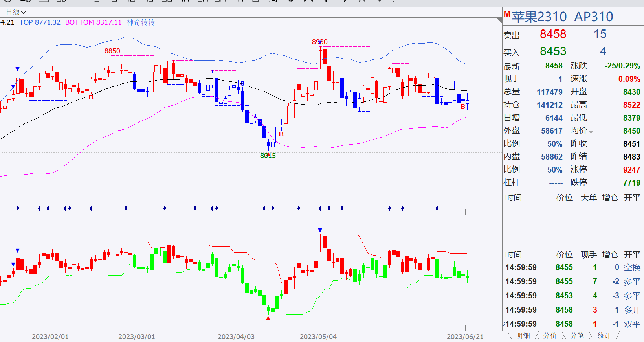Click the blue down-triangle above the lower chart peak

click(320, 230)
